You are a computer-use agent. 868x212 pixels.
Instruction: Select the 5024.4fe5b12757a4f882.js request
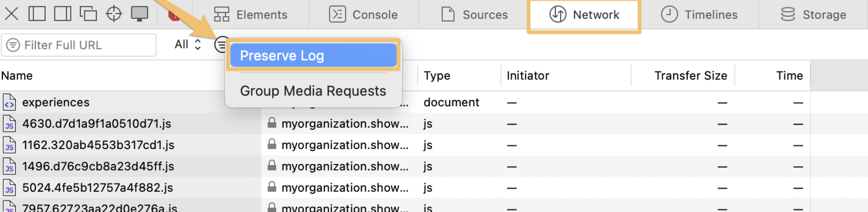click(x=405, y=188)
